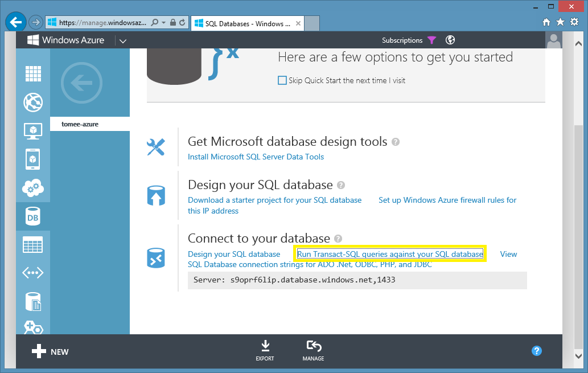Open the user account avatar icon
This screenshot has width=588, height=373.
(x=554, y=40)
